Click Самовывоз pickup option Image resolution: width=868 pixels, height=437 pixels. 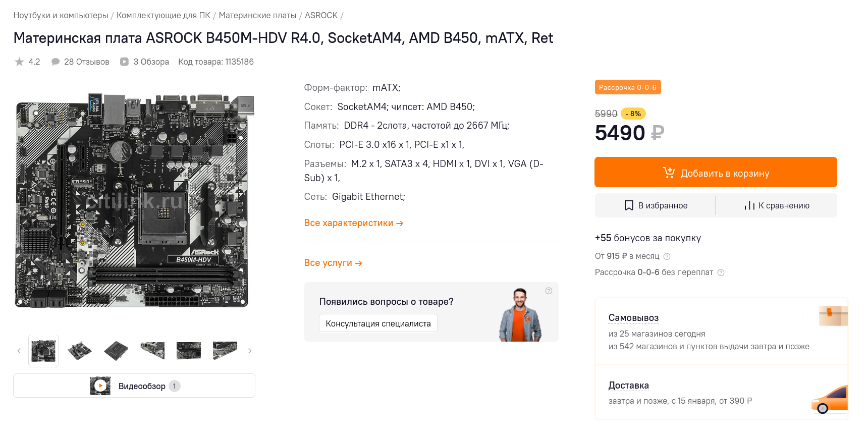coord(633,318)
